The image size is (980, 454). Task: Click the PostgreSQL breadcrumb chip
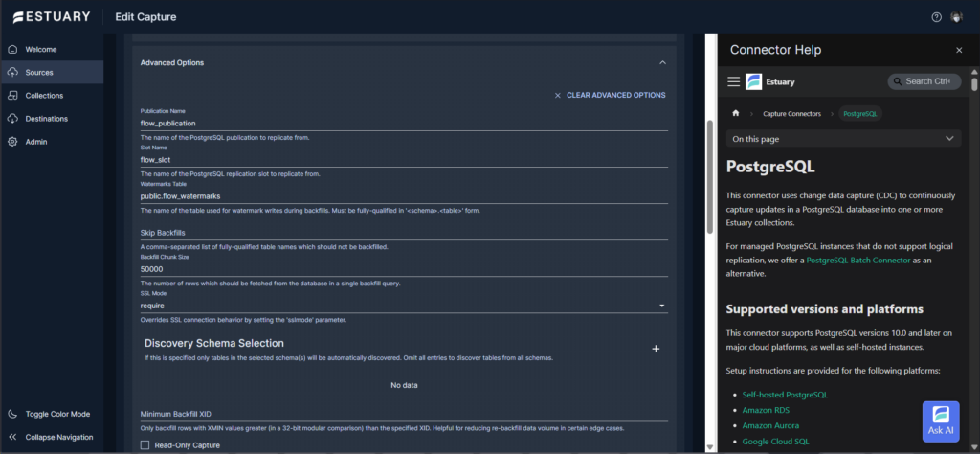860,114
